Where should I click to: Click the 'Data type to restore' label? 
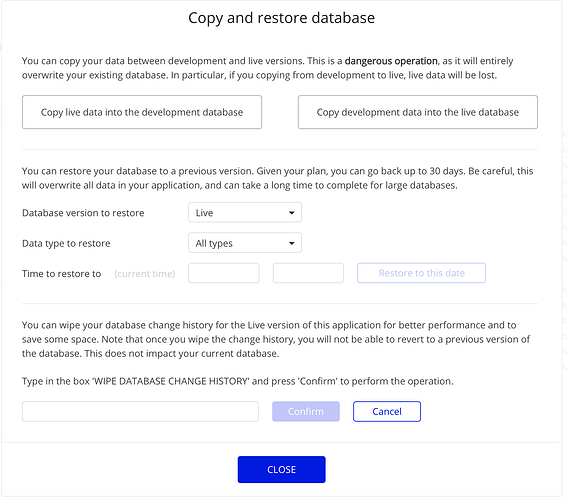[66, 243]
